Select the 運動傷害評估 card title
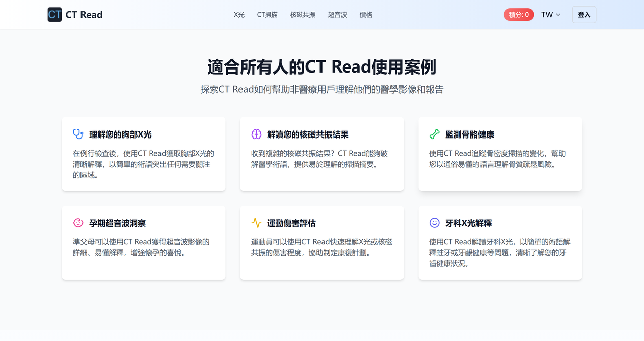The height and width of the screenshot is (341, 644). (x=292, y=223)
